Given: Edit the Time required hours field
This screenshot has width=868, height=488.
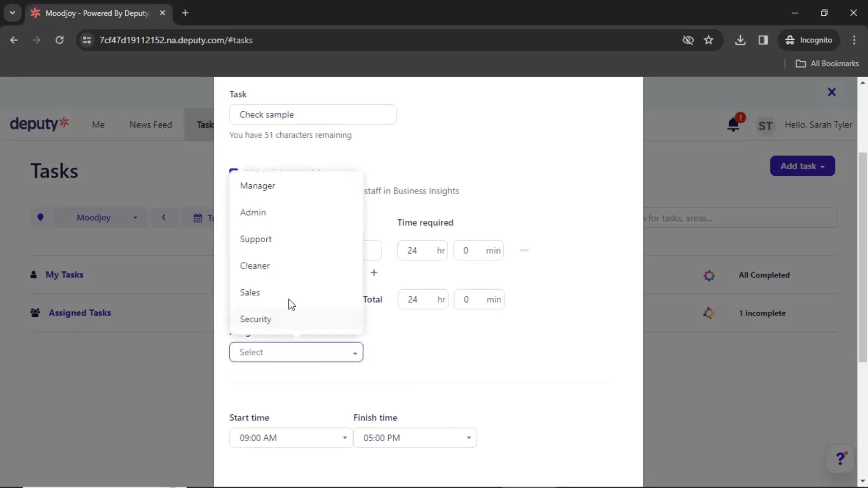Looking at the screenshot, I should pyautogui.click(x=422, y=250).
